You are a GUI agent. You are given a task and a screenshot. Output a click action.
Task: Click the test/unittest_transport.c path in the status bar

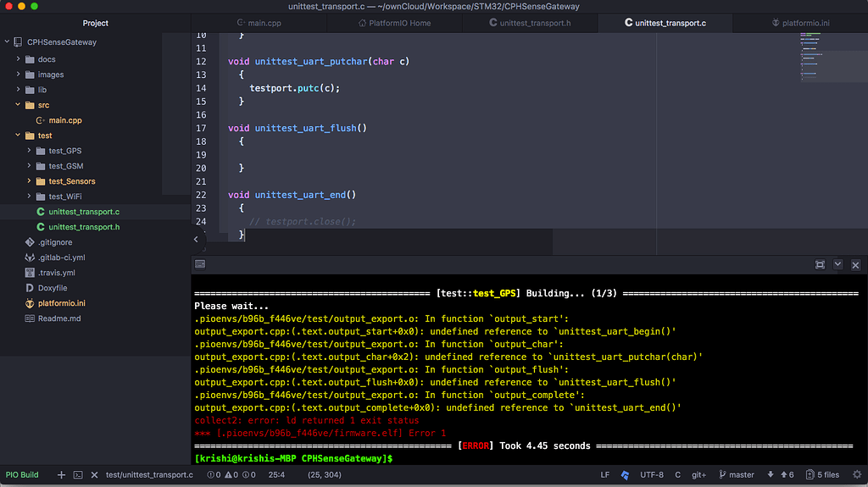click(x=149, y=475)
